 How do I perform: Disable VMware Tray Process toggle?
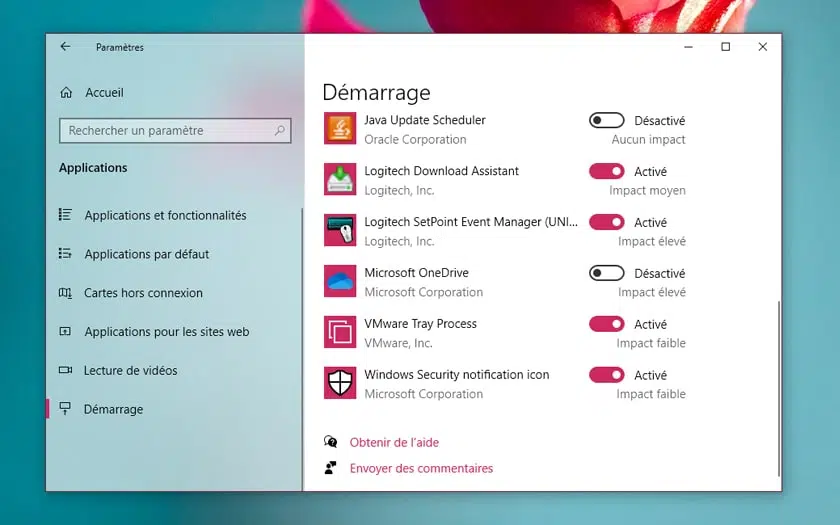point(606,324)
